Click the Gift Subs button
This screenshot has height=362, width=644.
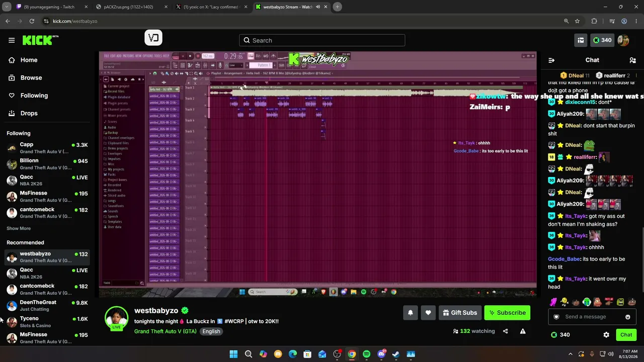[460, 313]
